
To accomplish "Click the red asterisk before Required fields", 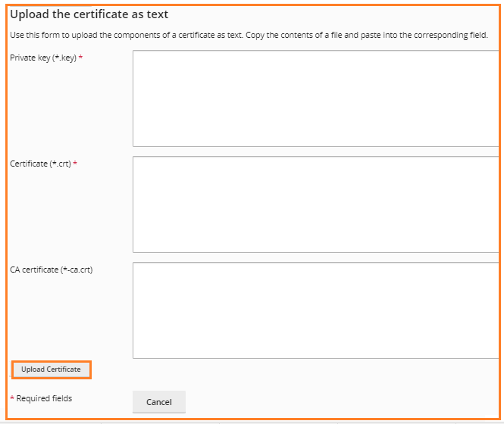I will [12, 398].
